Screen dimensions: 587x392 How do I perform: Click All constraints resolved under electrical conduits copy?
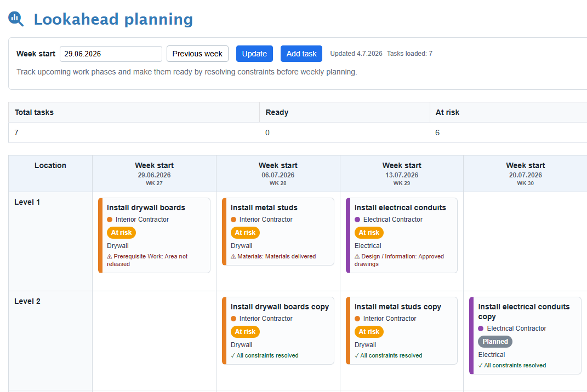click(x=512, y=365)
